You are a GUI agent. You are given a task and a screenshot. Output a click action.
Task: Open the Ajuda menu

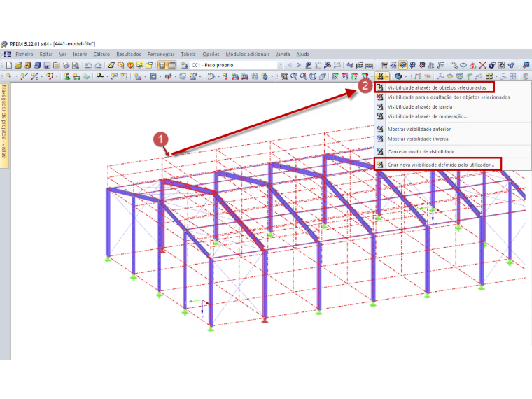coord(303,55)
